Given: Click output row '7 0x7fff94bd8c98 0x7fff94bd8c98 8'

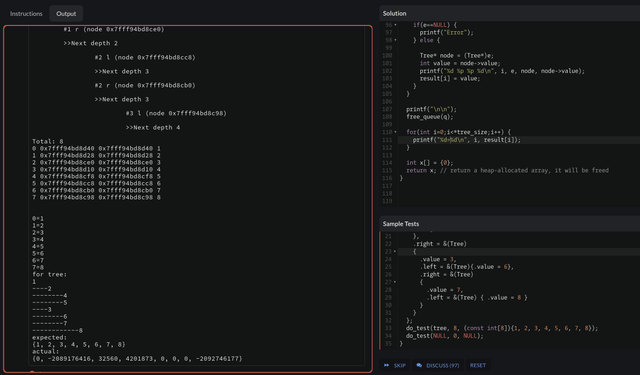Looking at the screenshot, I should [x=96, y=197].
